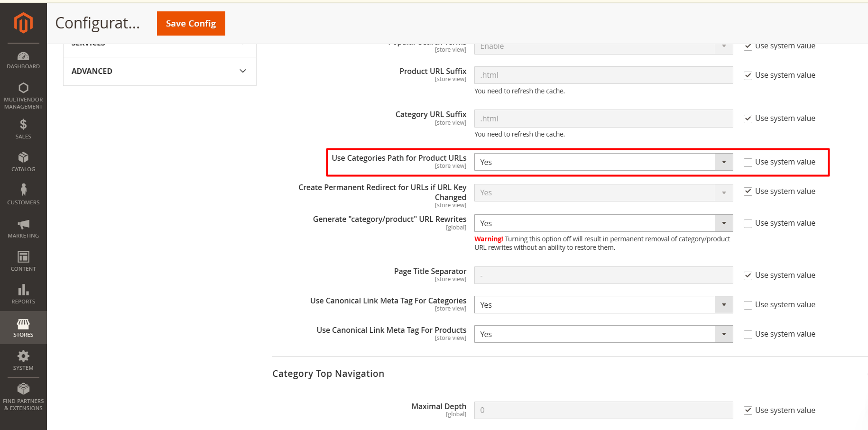Screen dimensions: 868x430
Task: Check Use system value for Categories Path
Action: [x=748, y=162]
